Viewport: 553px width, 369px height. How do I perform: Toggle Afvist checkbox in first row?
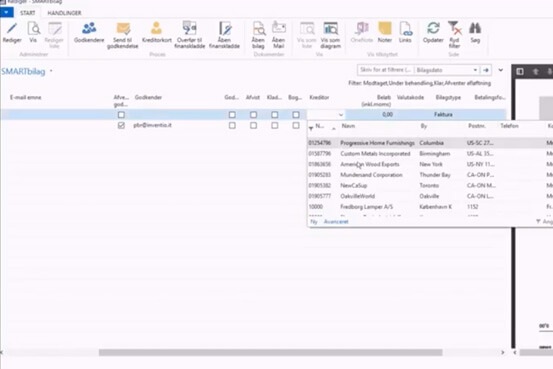(253, 115)
